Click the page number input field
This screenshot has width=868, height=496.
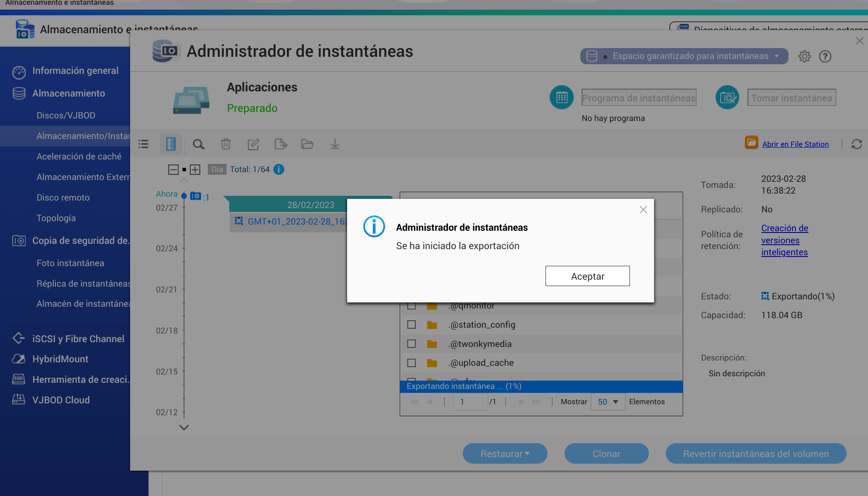point(470,402)
